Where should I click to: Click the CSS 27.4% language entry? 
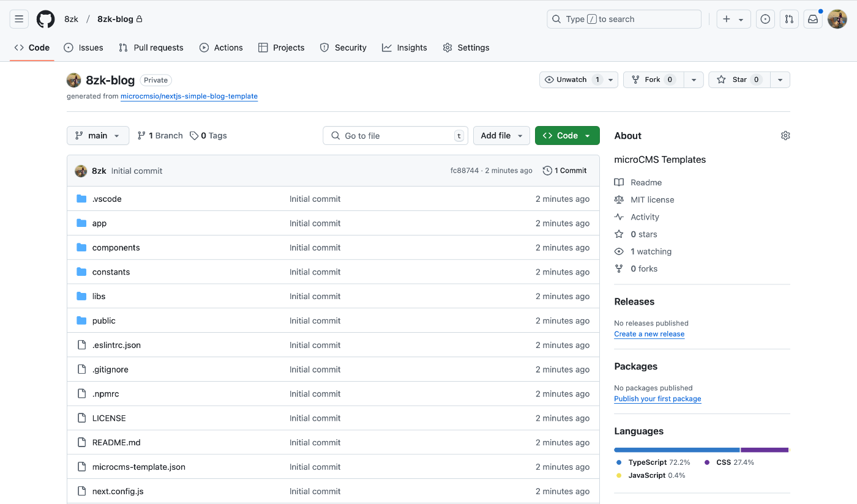pyautogui.click(x=729, y=462)
